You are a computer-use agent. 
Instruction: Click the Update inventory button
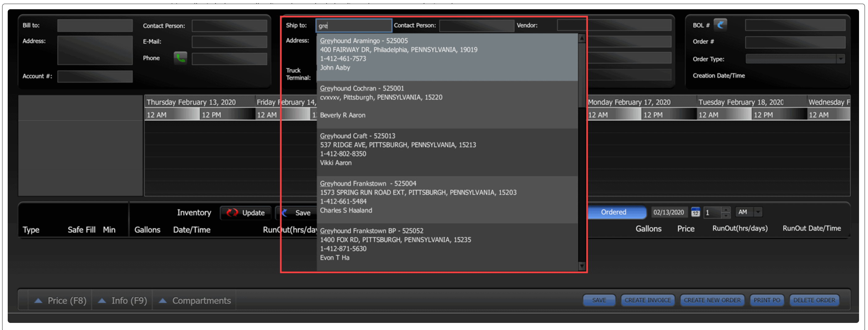point(246,213)
